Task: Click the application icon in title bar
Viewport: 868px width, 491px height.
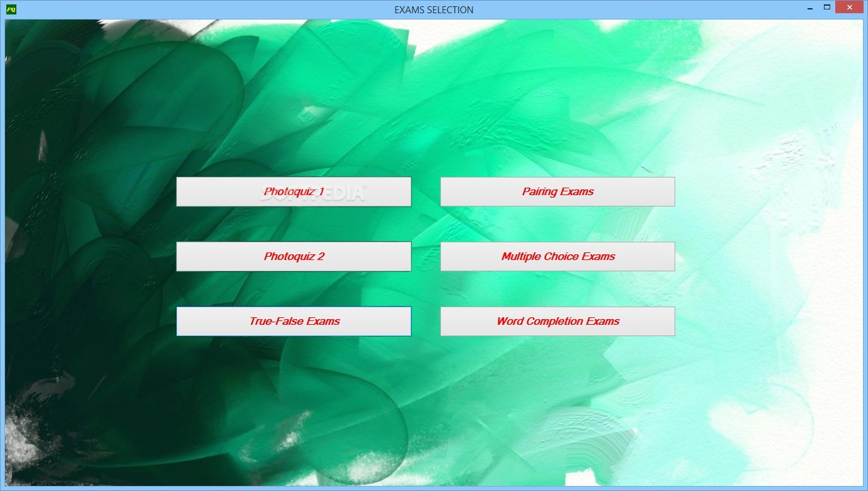Action: [x=11, y=9]
